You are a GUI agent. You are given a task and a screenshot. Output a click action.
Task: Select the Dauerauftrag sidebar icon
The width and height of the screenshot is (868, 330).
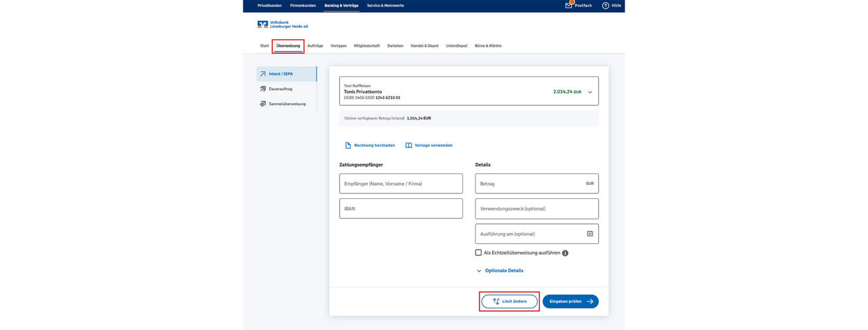coord(262,89)
